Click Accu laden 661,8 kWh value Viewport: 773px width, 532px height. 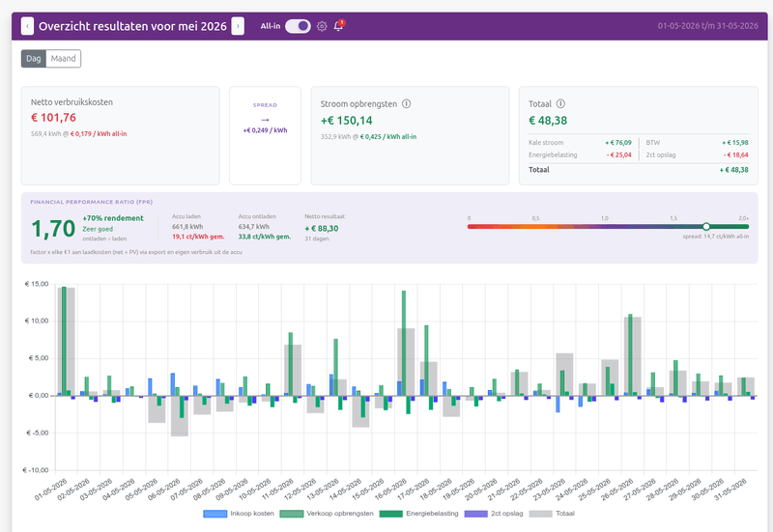click(187, 227)
